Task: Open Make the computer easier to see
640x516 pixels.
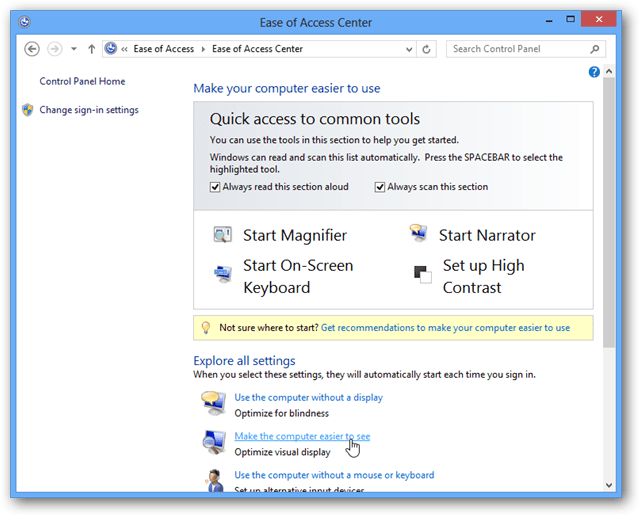Action: coord(302,436)
